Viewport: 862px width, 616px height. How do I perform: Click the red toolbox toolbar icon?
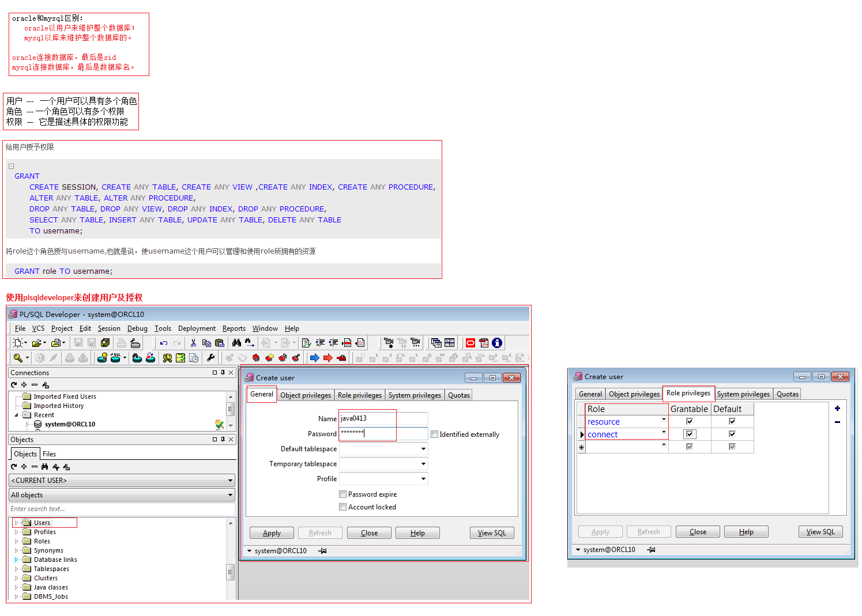[x=341, y=358]
